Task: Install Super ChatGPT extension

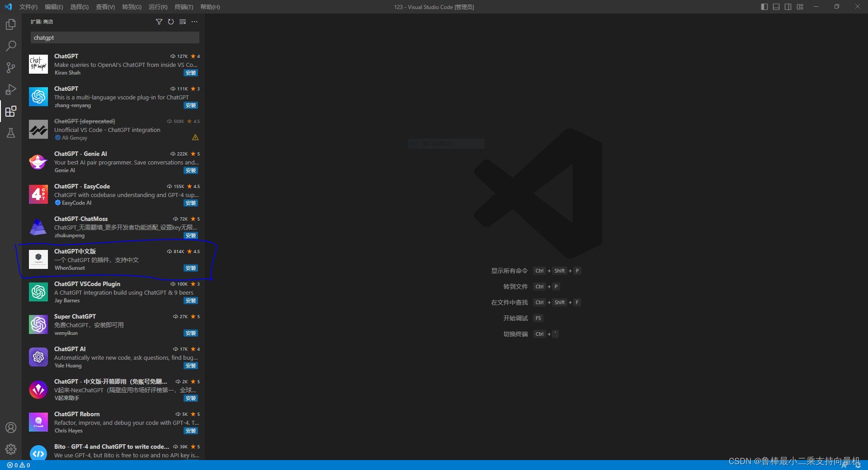Action: 191,333
